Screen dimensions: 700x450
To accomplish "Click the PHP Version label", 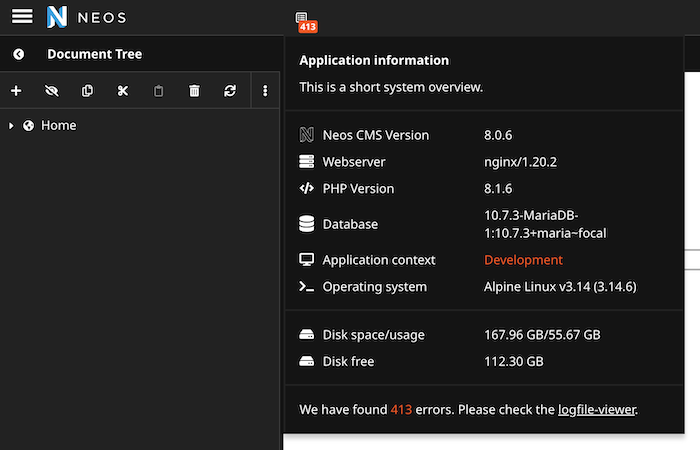I will (x=358, y=188).
